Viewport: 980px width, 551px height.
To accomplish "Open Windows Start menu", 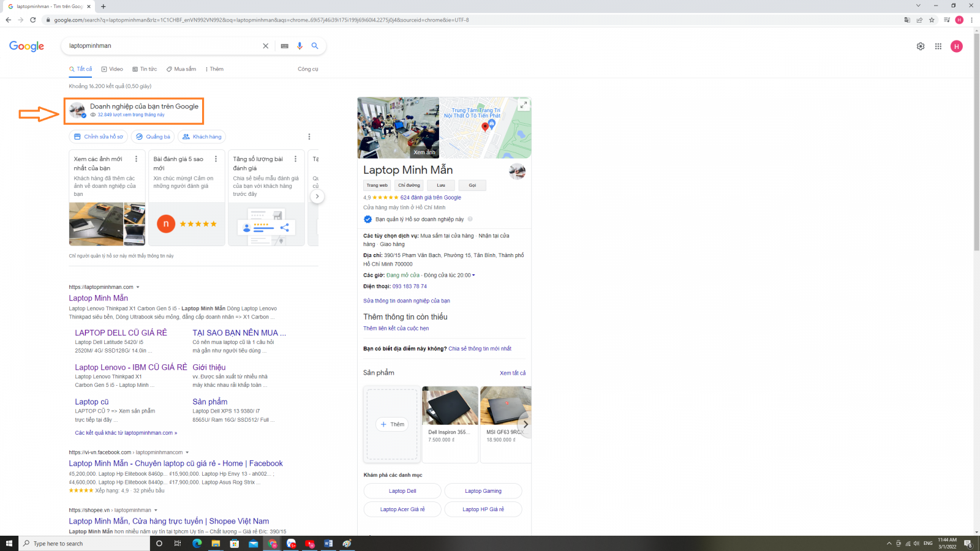I will click(9, 544).
